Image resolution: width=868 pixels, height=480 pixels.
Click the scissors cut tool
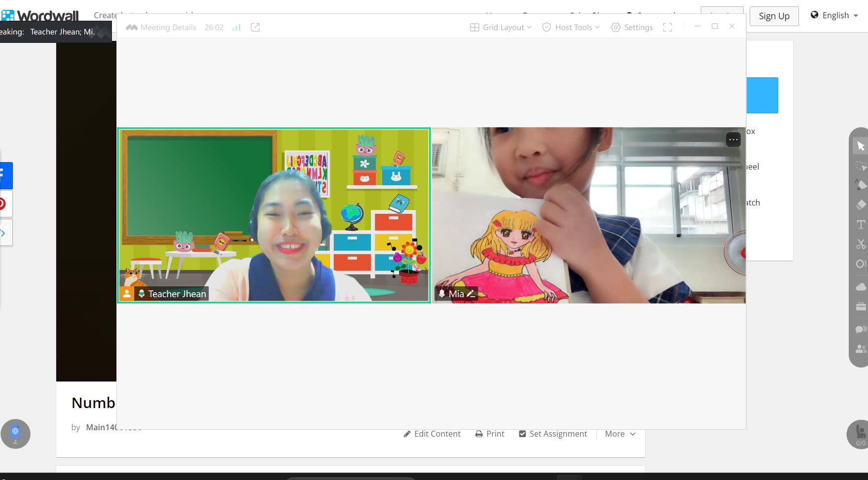[x=861, y=244]
